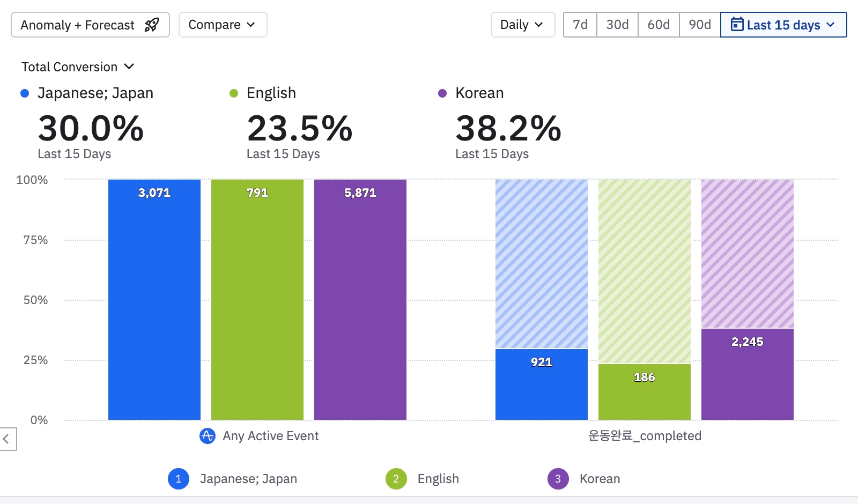Click the numbered badge 3 for Korean
The width and height of the screenshot is (858, 504).
pos(558,479)
